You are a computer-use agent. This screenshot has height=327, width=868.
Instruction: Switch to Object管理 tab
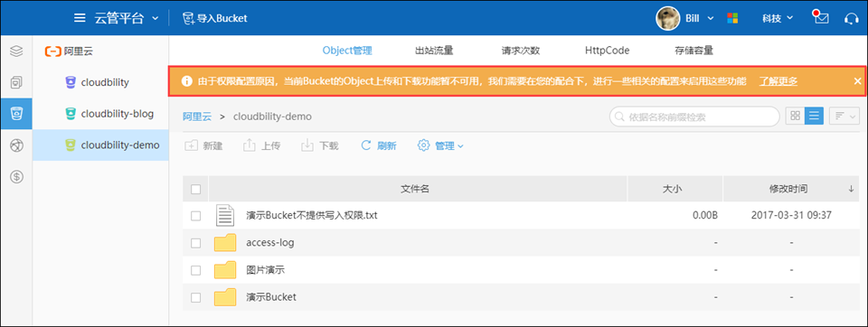(347, 51)
